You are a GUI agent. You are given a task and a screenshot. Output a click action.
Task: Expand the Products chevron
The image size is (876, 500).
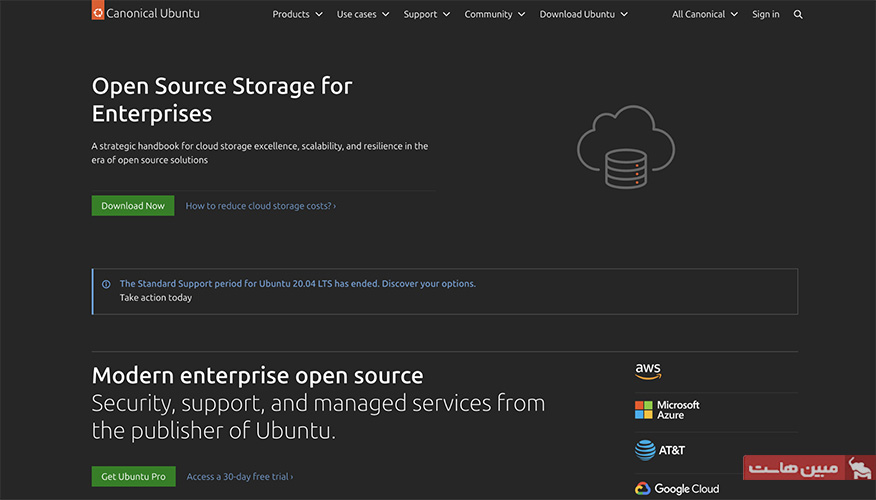pos(319,15)
